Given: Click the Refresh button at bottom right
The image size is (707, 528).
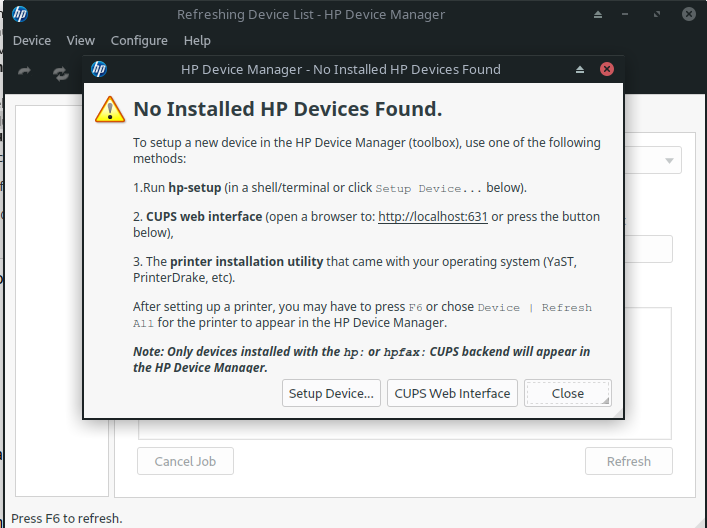Looking at the screenshot, I should point(628,461).
